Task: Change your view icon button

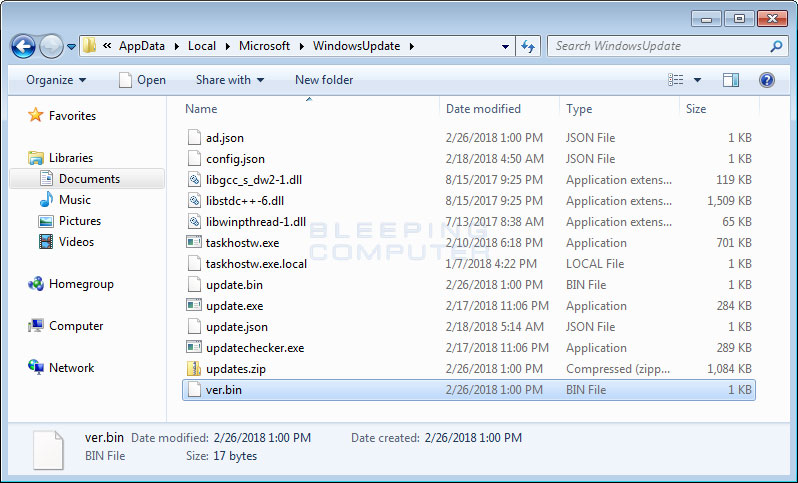Action: (675, 80)
